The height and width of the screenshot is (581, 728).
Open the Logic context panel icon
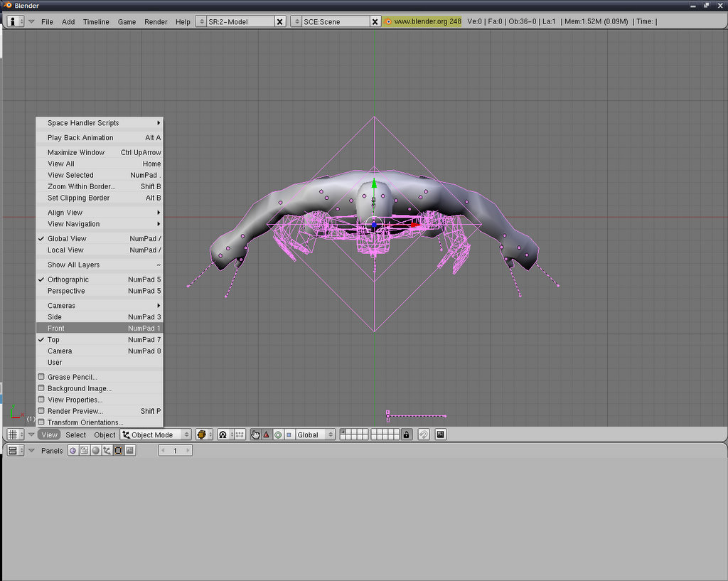click(x=73, y=451)
